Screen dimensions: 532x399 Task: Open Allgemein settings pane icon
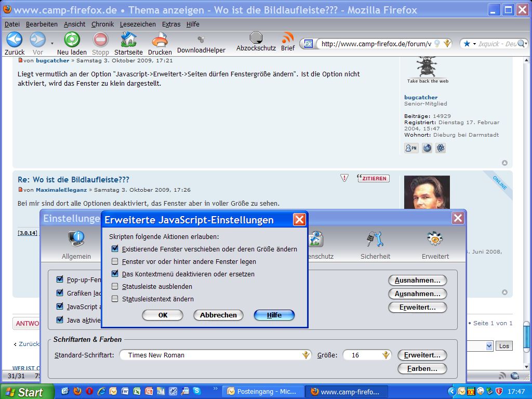[76, 238]
